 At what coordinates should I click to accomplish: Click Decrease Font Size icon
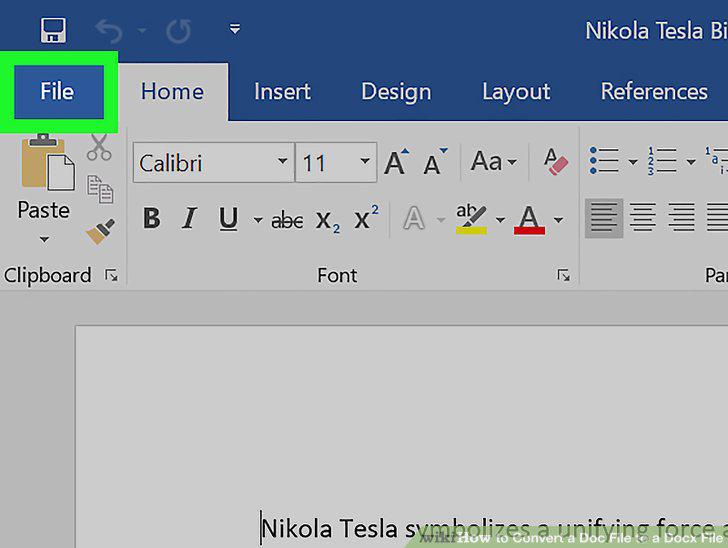[x=435, y=162]
